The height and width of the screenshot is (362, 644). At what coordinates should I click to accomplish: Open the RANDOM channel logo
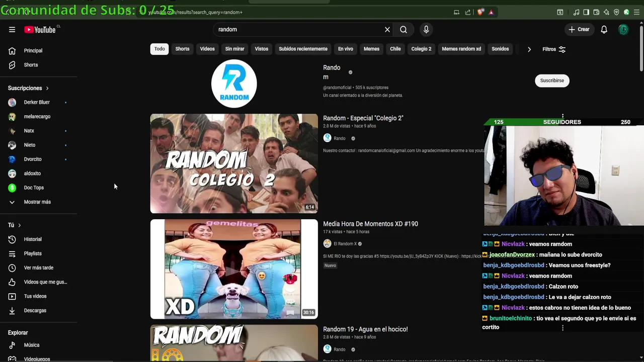coord(234,83)
